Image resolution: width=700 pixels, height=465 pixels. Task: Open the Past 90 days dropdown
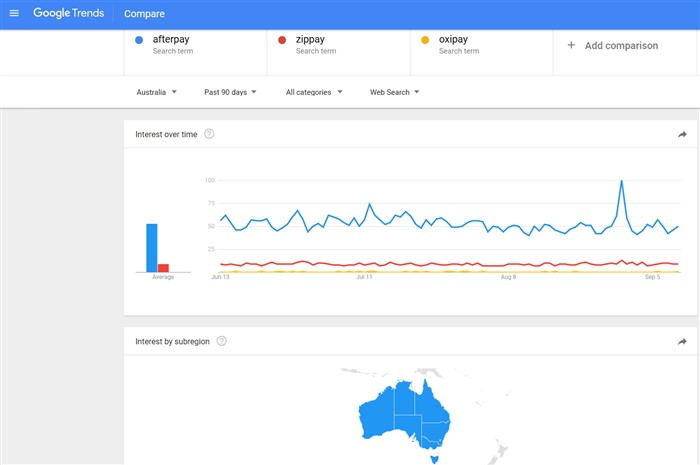click(x=230, y=92)
